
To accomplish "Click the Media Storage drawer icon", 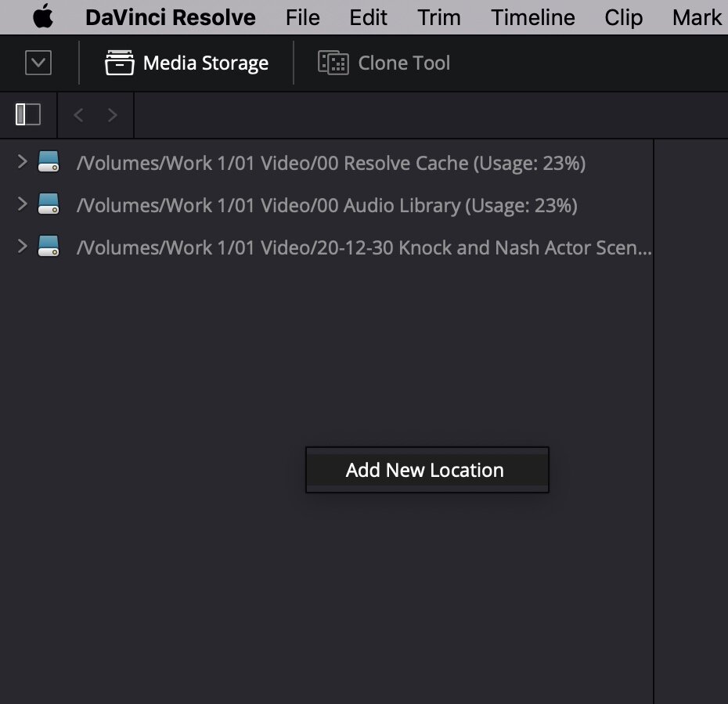I will 119,63.
